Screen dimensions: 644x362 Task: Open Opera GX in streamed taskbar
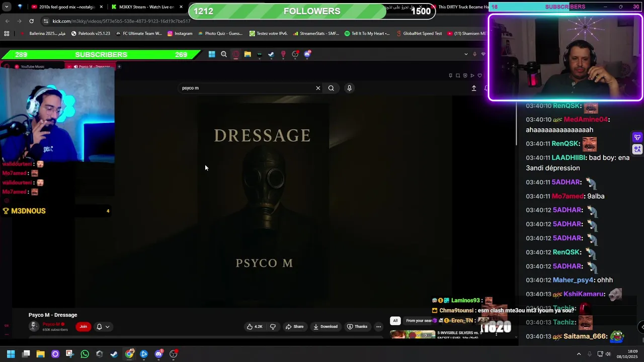(x=235, y=54)
